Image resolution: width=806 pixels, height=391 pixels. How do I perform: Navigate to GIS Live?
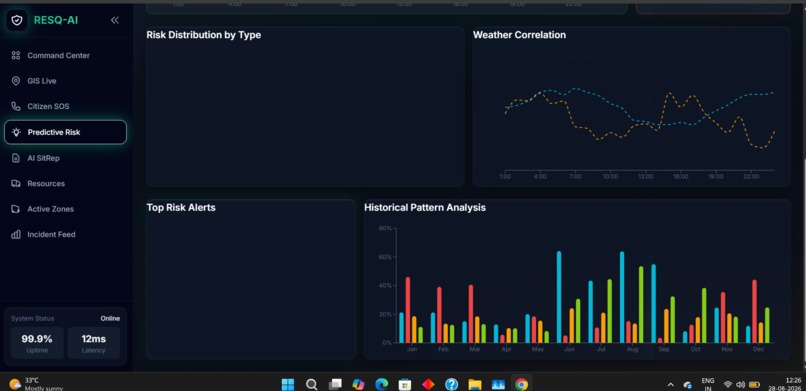pyautogui.click(x=65, y=81)
